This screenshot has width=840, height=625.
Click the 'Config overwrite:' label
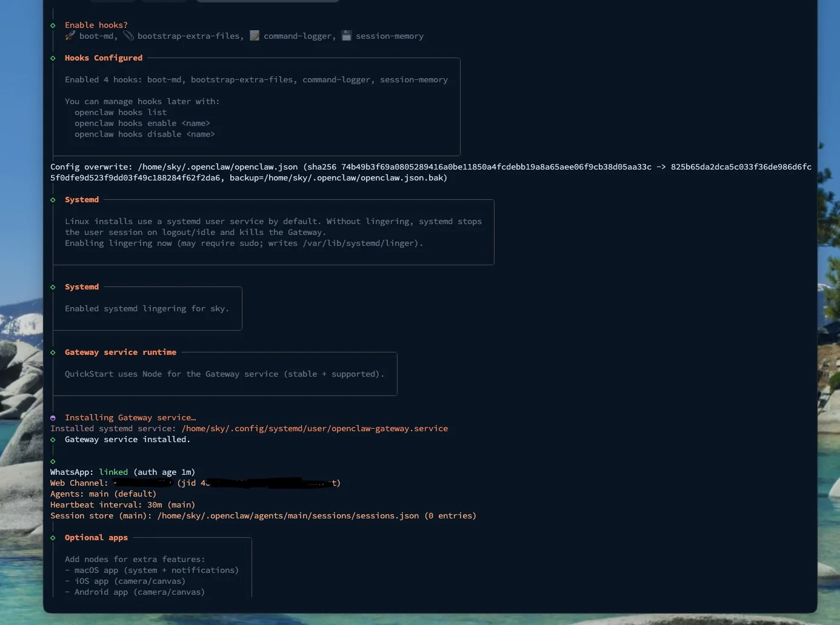tap(92, 167)
